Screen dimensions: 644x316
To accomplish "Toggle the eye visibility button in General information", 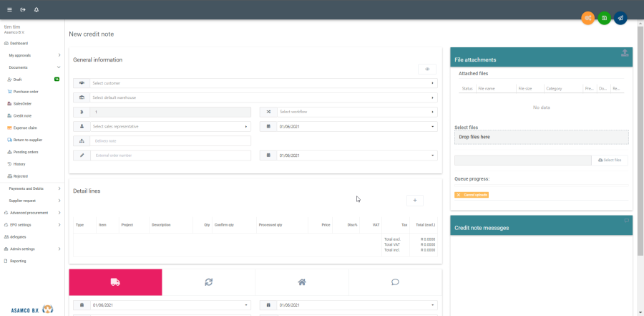I will pos(426,69).
